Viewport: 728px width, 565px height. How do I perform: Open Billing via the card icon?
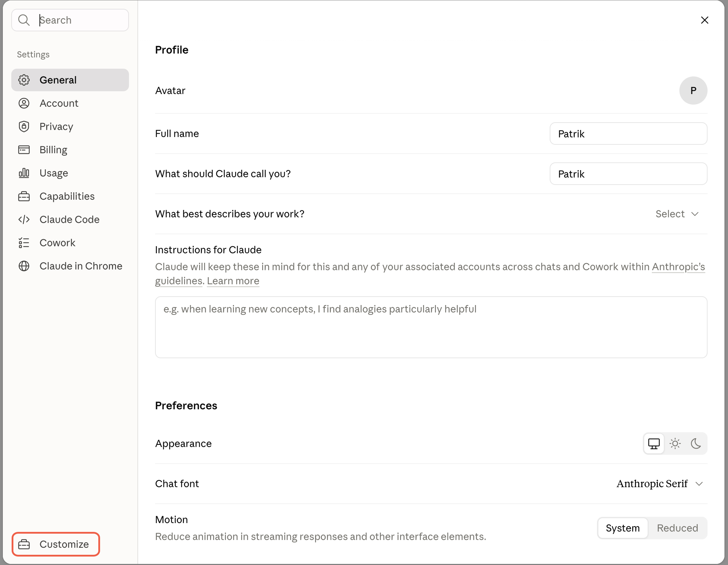pos(24,150)
